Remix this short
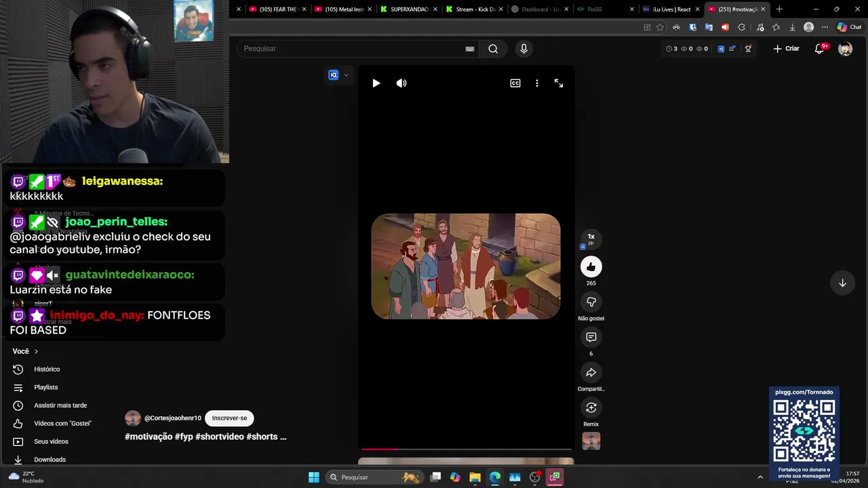The image size is (868, 488). [x=591, y=407]
